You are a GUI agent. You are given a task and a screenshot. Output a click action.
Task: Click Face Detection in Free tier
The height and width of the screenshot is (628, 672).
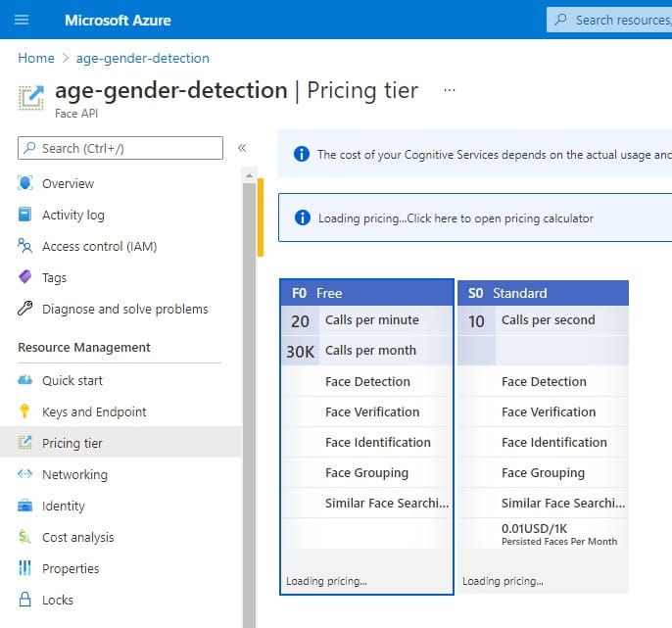[x=367, y=381]
